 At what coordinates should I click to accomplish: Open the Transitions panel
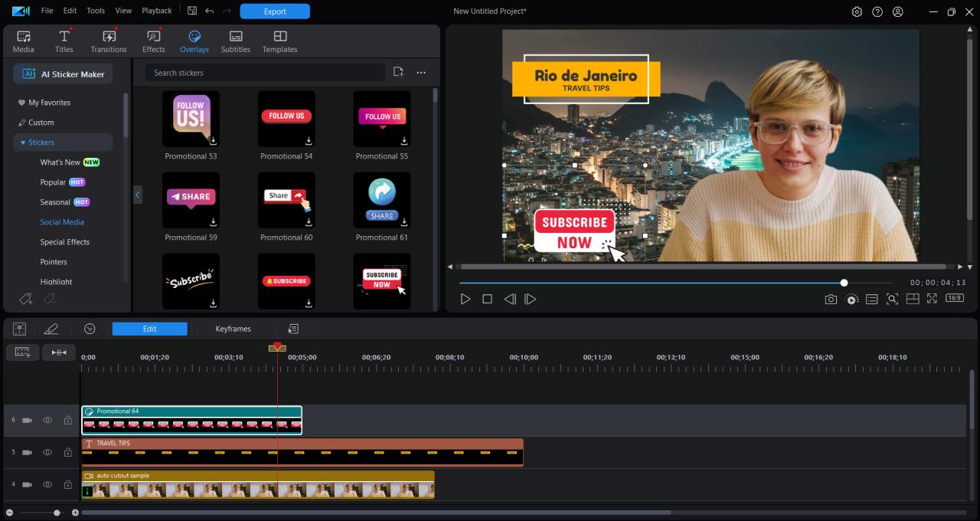109,41
